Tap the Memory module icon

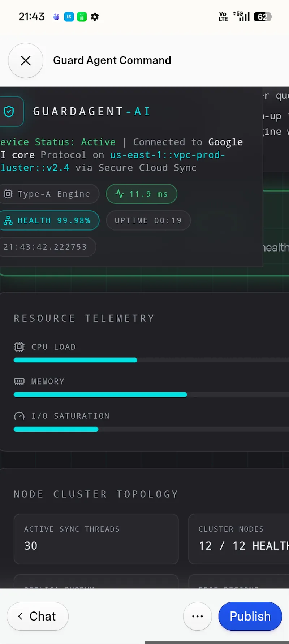(19, 382)
